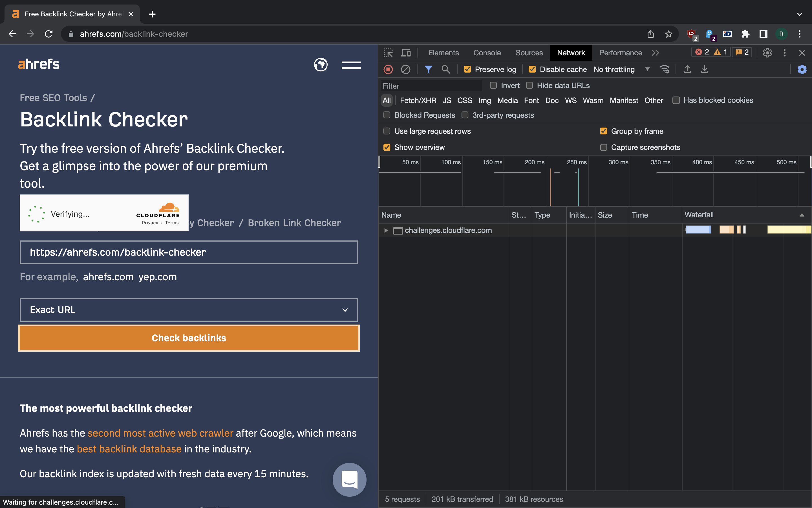Import HAR file upload icon
Image resolution: width=812 pixels, height=508 pixels.
pos(687,69)
